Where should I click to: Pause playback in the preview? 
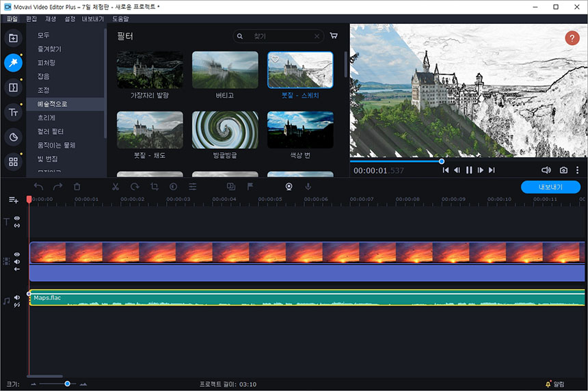(x=469, y=170)
